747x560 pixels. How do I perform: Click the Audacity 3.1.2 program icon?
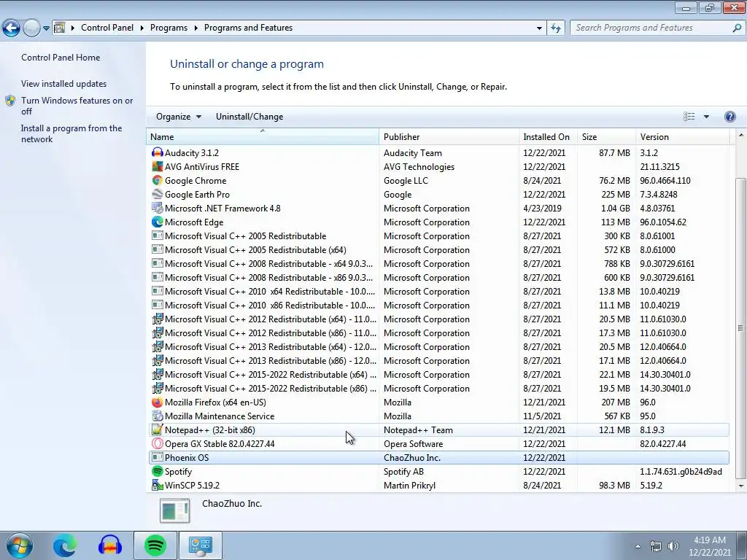(x=158, y=152)
